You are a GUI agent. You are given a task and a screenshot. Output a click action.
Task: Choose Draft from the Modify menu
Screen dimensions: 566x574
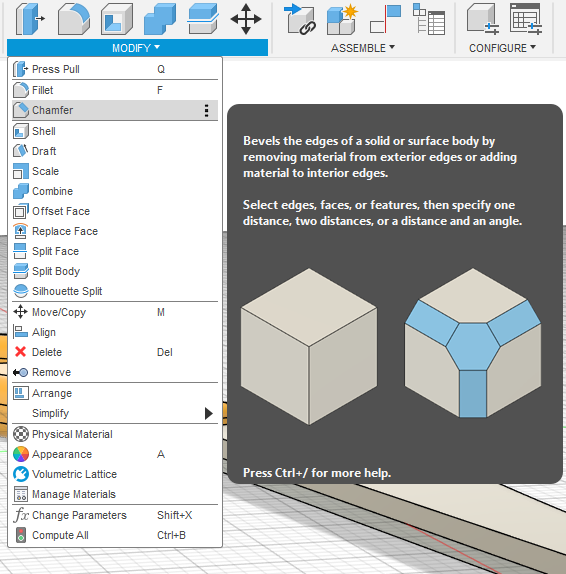[x=115, y=151]
